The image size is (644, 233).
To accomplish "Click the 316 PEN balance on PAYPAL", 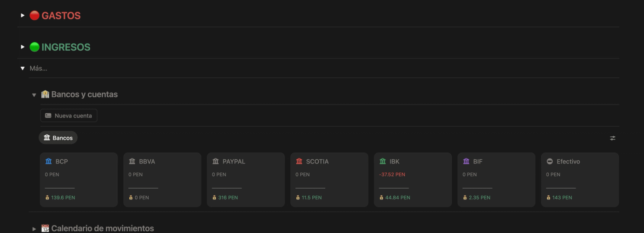I will click(228, 198).
